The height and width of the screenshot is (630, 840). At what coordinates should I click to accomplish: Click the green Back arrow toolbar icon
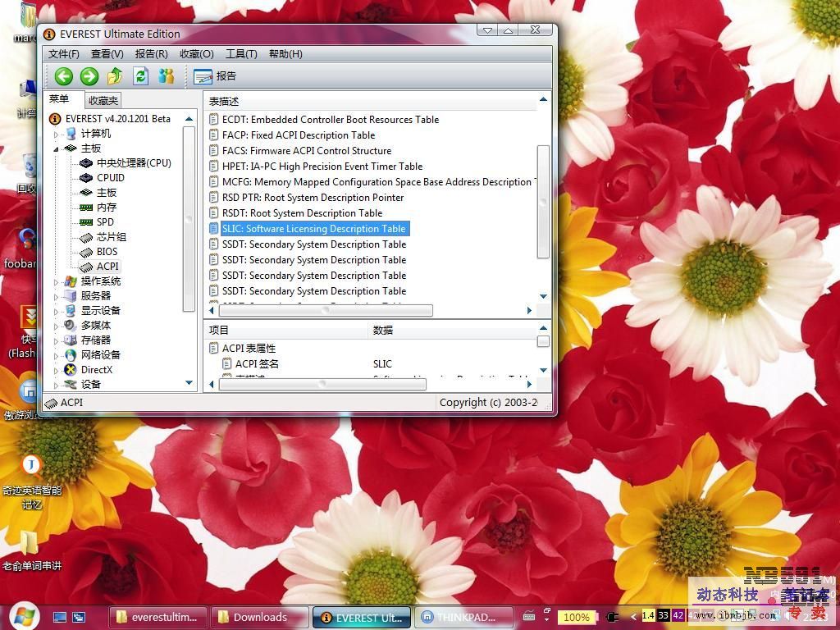[x=64, y=76]
